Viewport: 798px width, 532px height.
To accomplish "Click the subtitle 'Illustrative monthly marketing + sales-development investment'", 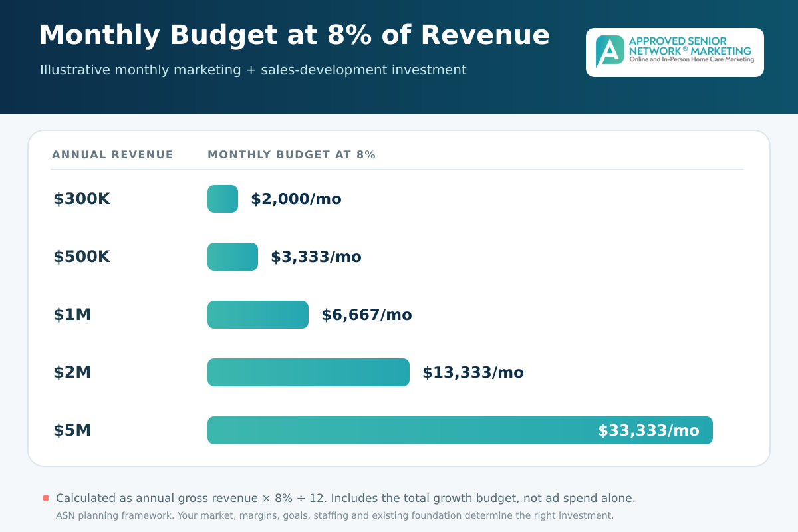I will coord(253,70).
